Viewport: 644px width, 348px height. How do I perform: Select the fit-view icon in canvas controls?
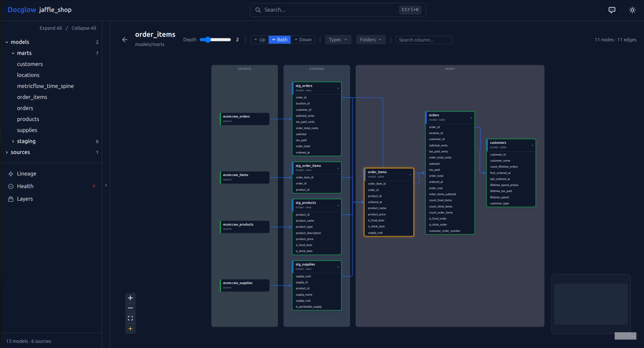click(x=130, y=318)
